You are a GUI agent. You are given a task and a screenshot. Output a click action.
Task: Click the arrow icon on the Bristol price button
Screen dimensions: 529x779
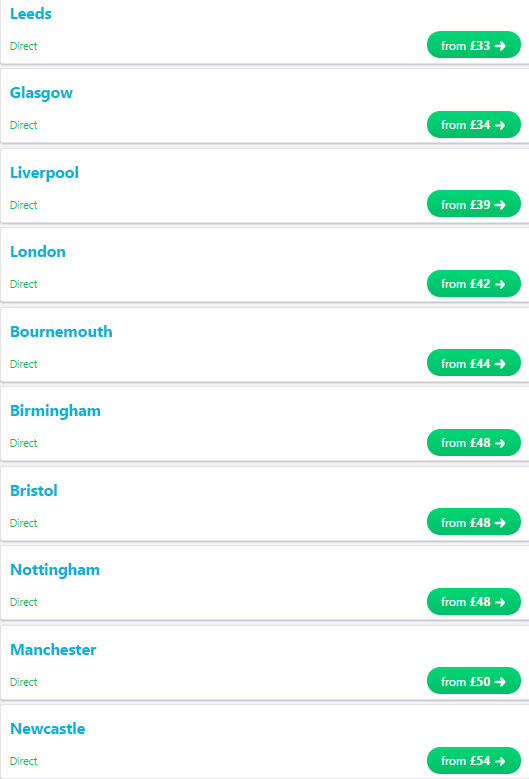click(500, 523)
